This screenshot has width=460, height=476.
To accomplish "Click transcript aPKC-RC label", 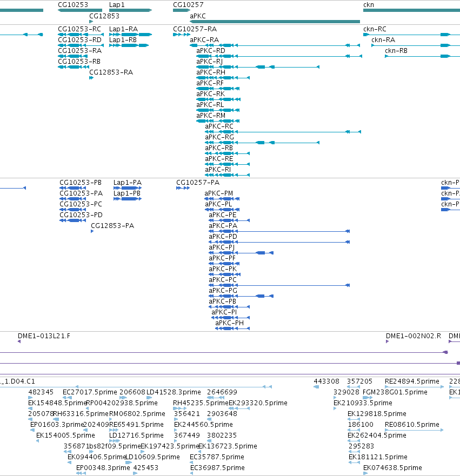I will (x=219, y=126).
